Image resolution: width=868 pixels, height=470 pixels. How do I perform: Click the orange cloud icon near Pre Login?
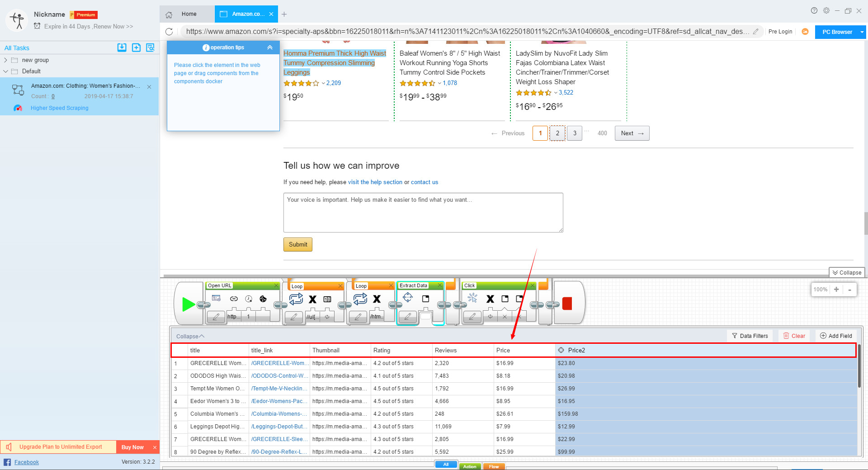tap(805, 32)
